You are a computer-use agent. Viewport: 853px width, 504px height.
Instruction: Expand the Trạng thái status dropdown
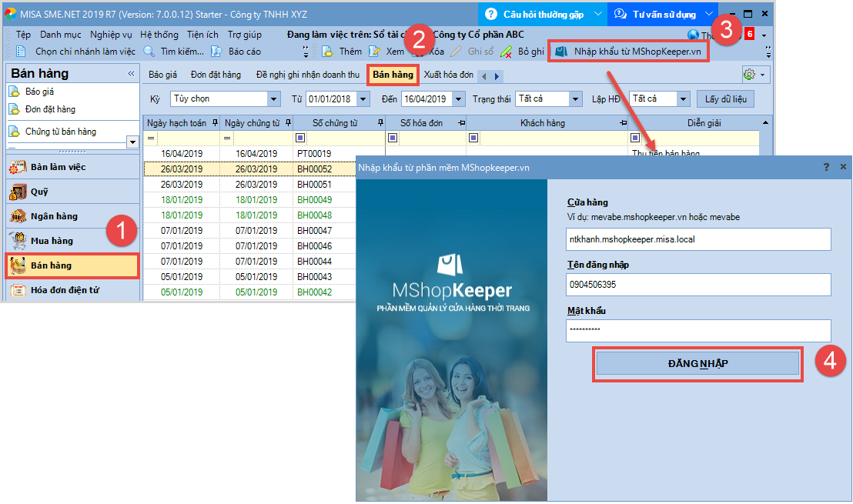[x=576, y=99]
